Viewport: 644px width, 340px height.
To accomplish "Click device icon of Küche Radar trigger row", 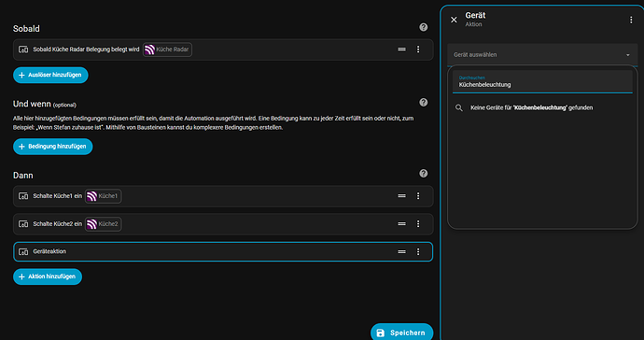I will click(x=23, y=50).
